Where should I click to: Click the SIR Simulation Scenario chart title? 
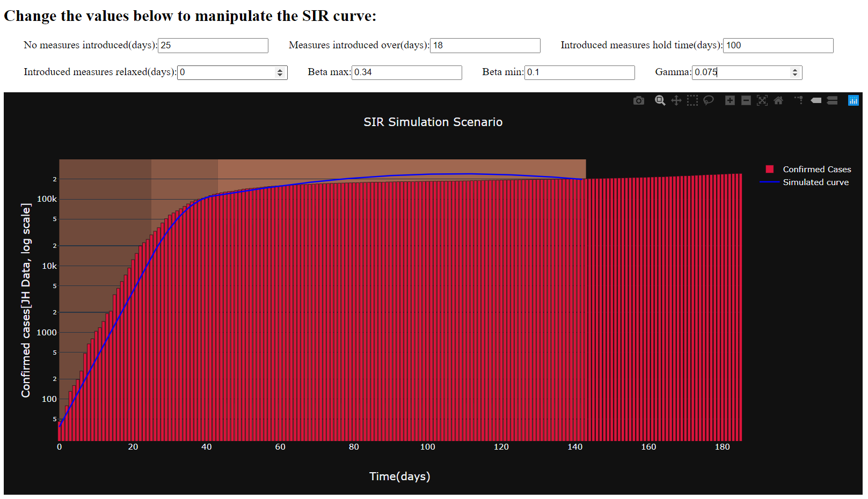point(433,122)
